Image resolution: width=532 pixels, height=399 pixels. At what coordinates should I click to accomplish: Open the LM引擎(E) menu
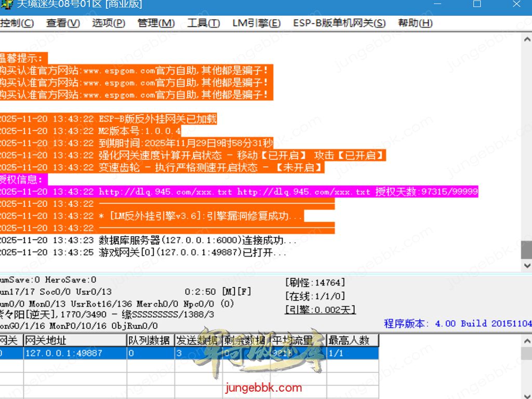click(256, 23)
